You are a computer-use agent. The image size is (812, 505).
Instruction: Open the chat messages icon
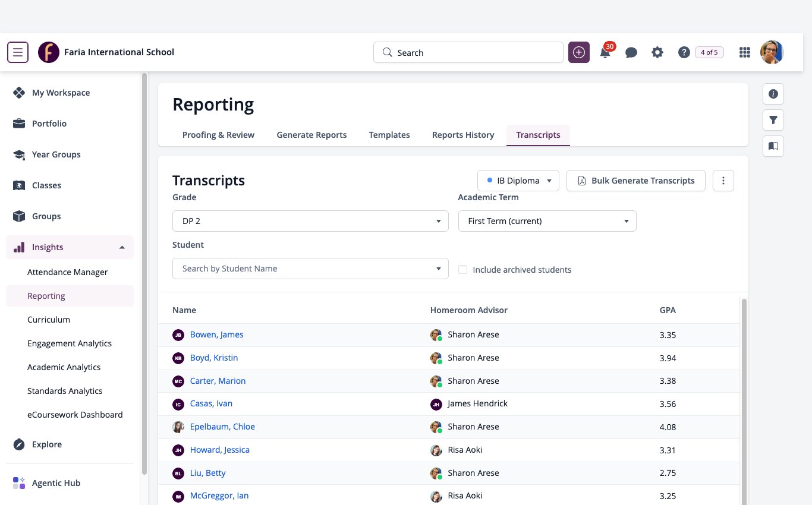click(x=631, y=52)
